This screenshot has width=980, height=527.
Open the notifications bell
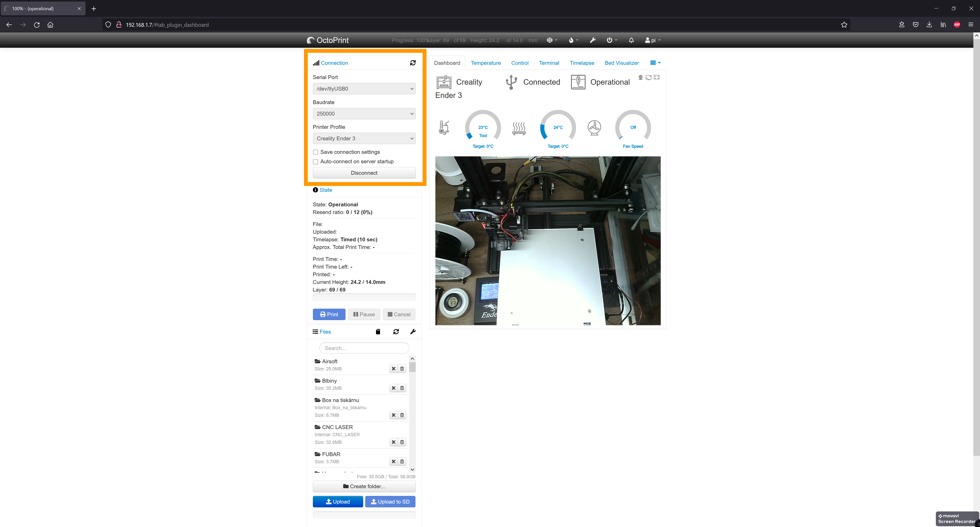631,40
